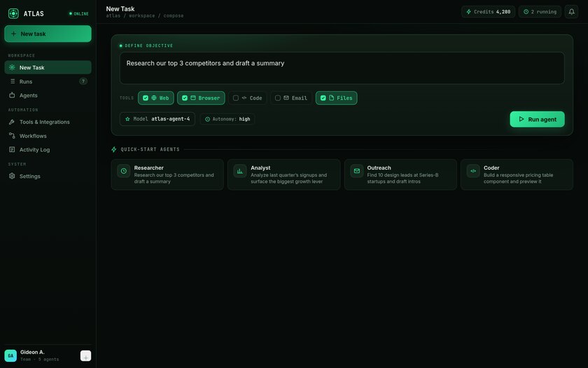Enable the Email tool checkbox
This screenshot has height=368, width=588.
click(x=278, y=98)
